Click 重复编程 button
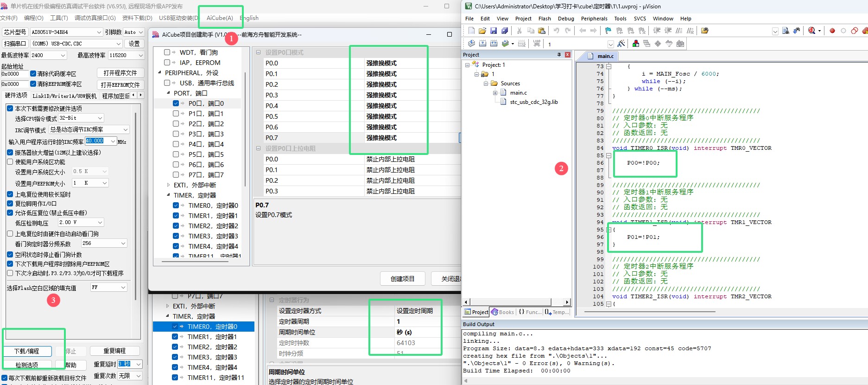The image size is (868, 385). [114, 351]
